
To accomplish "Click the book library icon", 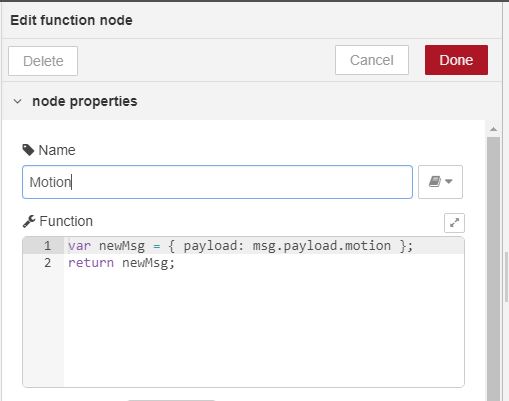I will 435,181.
